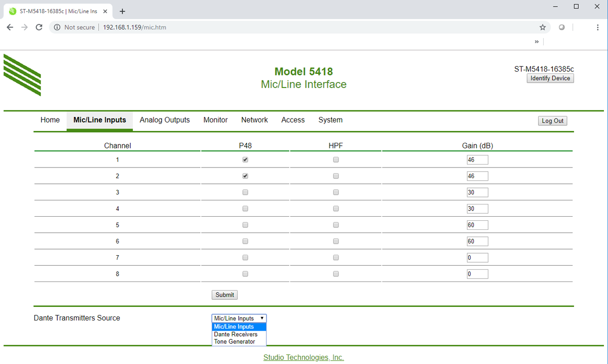Disable P48 for channel 1

245,160
